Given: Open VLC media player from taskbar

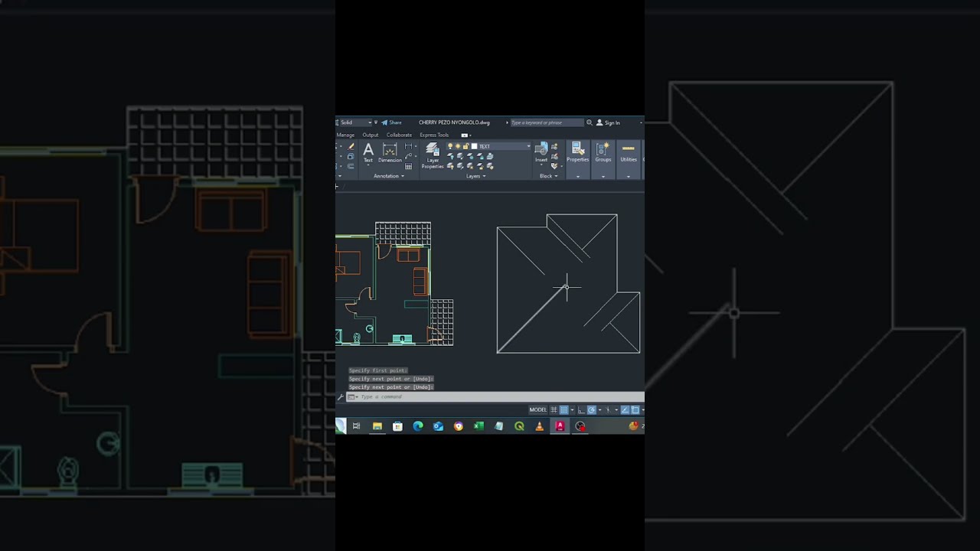Looking at the screenshot, I should 540,426.
